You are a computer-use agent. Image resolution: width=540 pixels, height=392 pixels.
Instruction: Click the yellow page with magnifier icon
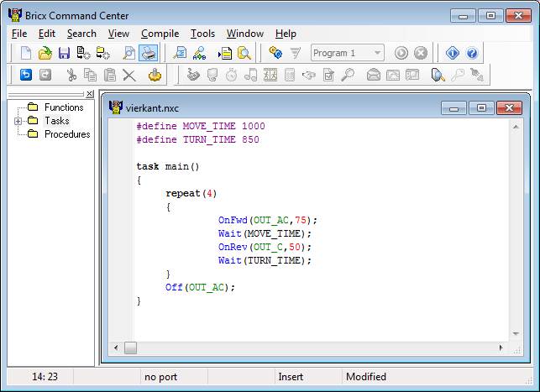click(x=244, y=54)
